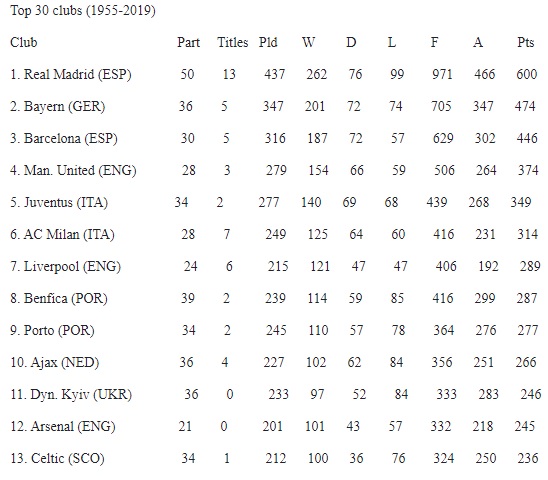
Task: Click the Part column header
Action: [188, 42]
